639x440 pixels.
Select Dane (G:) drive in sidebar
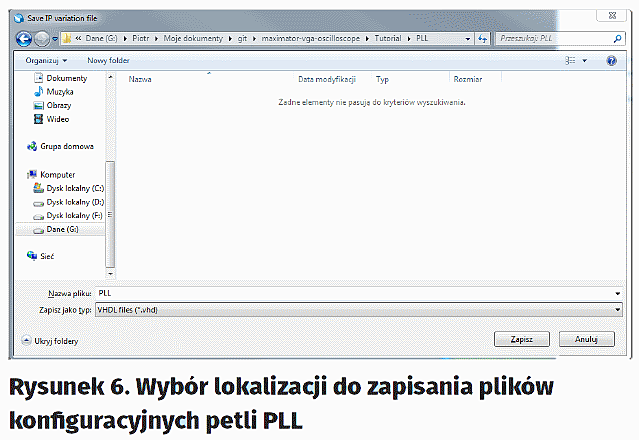62,229
